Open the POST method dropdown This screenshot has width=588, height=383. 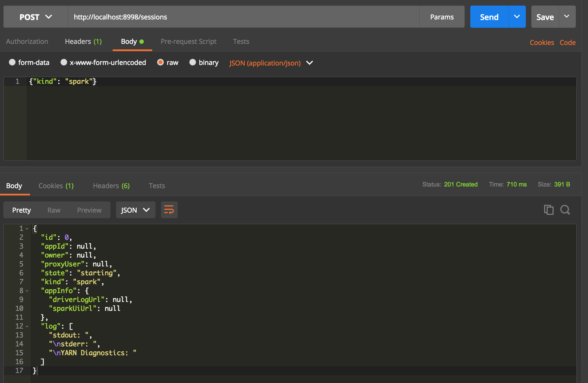point(36,17)
